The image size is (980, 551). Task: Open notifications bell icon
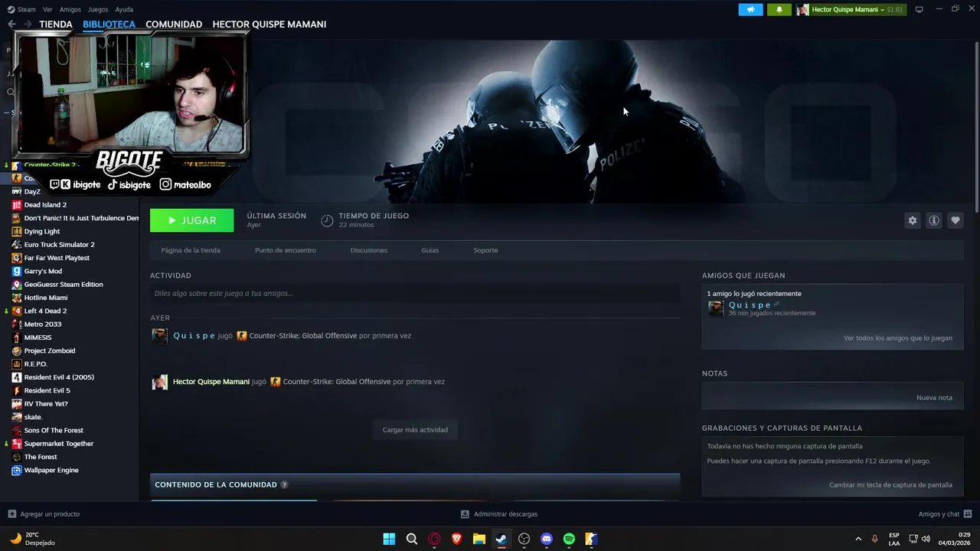[779, 9]
